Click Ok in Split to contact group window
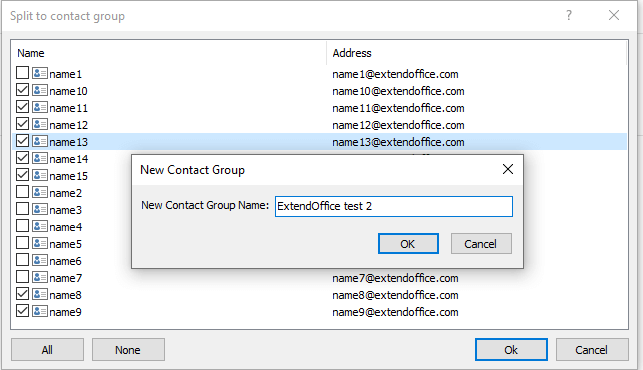Image resolution: width=643 pixels, height=370 pixels. (511, 349)
